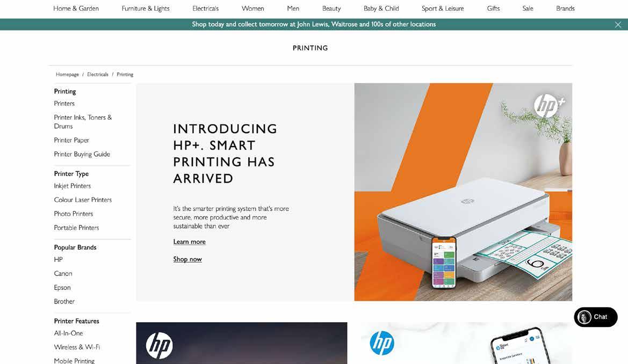This screenshot has width=628, height=364.
Task: Open the Home & Garden menu
Action: point(76,9)
